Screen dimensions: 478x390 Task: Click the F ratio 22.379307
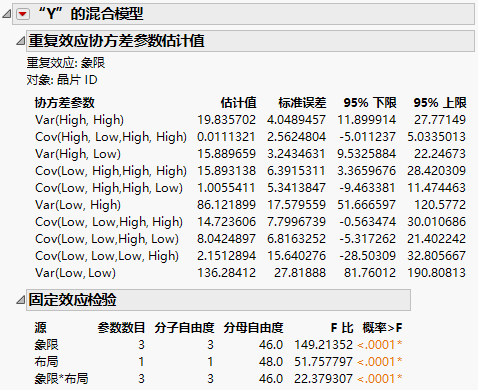pyautogui.click(x=323, y=379)
